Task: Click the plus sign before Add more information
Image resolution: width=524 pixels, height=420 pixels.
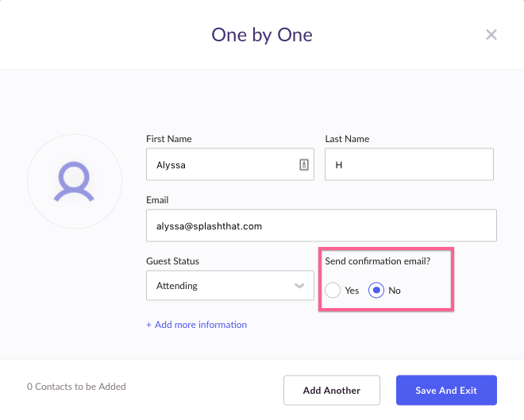Action: tap(148, 325)
